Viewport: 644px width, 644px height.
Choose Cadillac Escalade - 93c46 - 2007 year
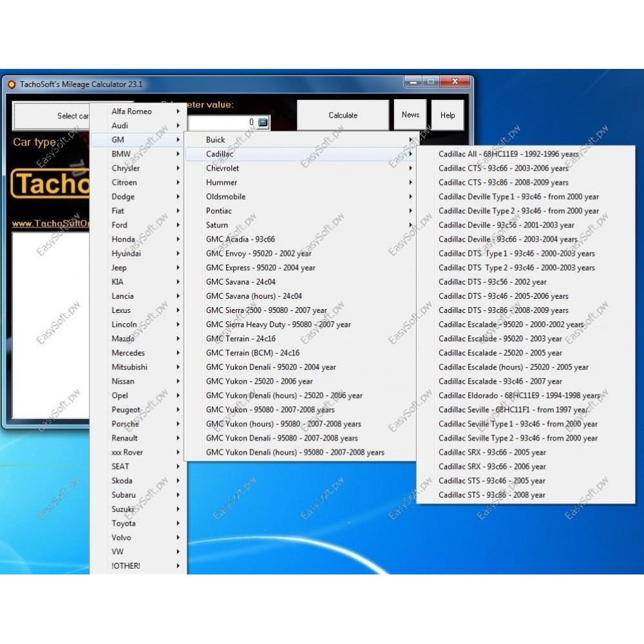tap(526, 381)
